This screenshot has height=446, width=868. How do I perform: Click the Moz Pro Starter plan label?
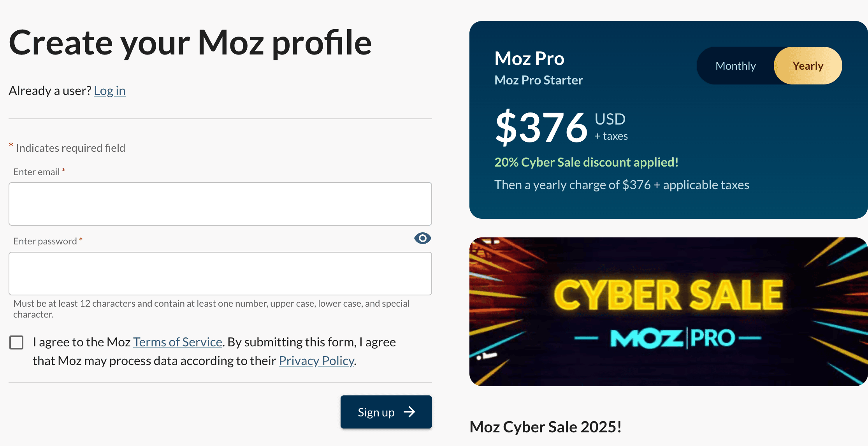click(538, 80)
